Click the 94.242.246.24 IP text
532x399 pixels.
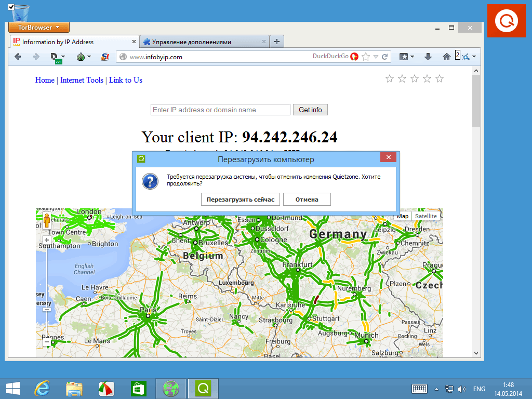tap(289, 137)
